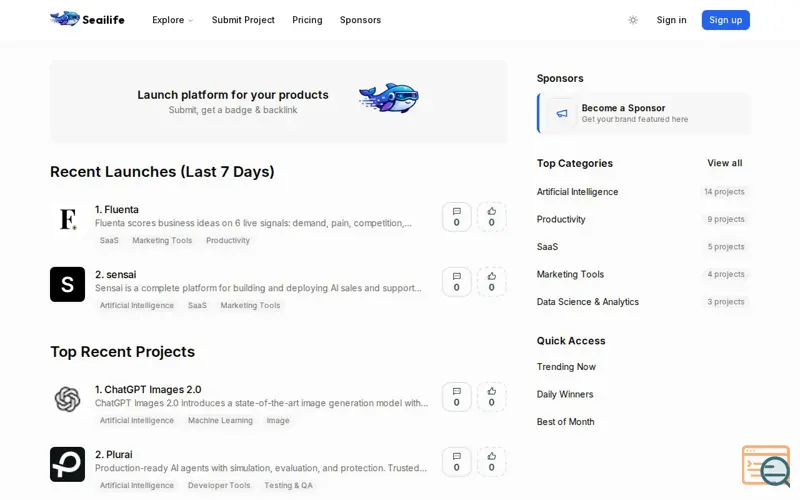
Task: Upvote the Plurai project
Action: tap(491, 462)
